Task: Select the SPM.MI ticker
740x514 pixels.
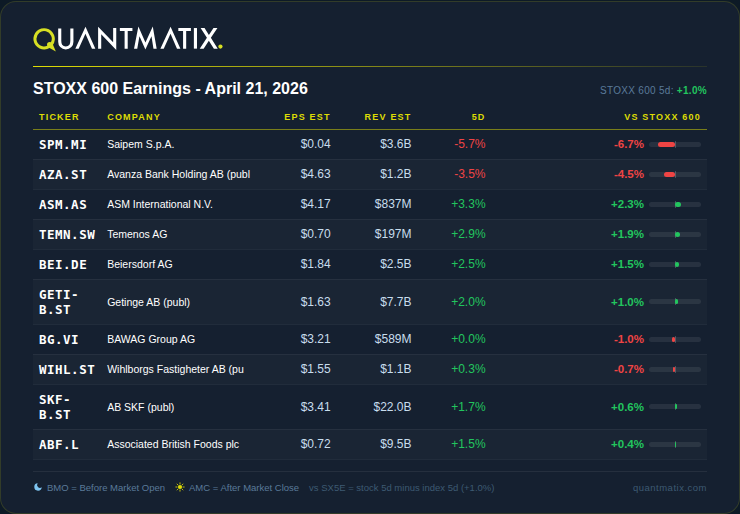Action: coord(63,144)
